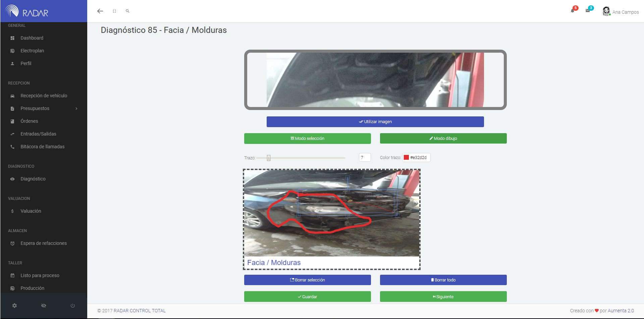Toggle the crossed-eye visibility icon in sidebar
The height and width of the screenshot is (319, 644).
44,306
